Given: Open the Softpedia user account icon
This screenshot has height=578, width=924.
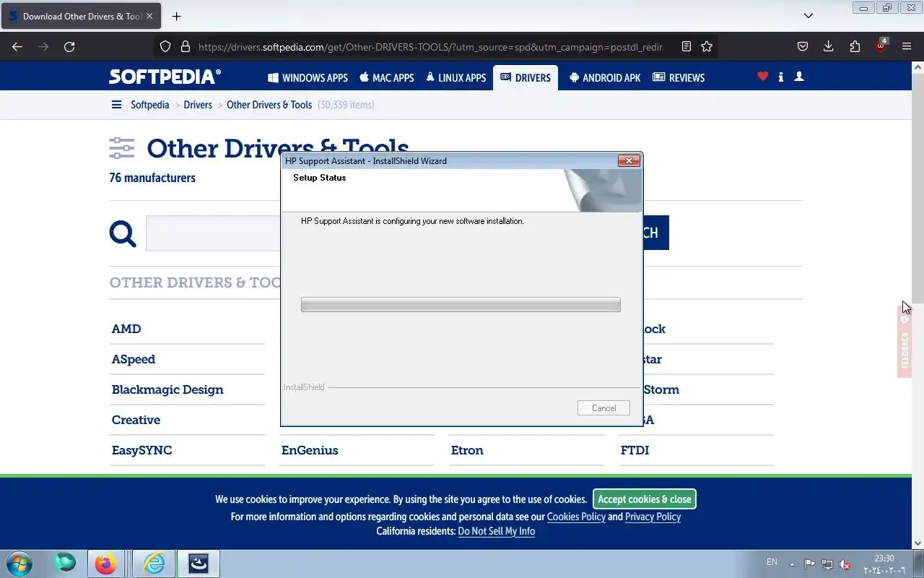Looking at the screenshot, I should 799,77.
